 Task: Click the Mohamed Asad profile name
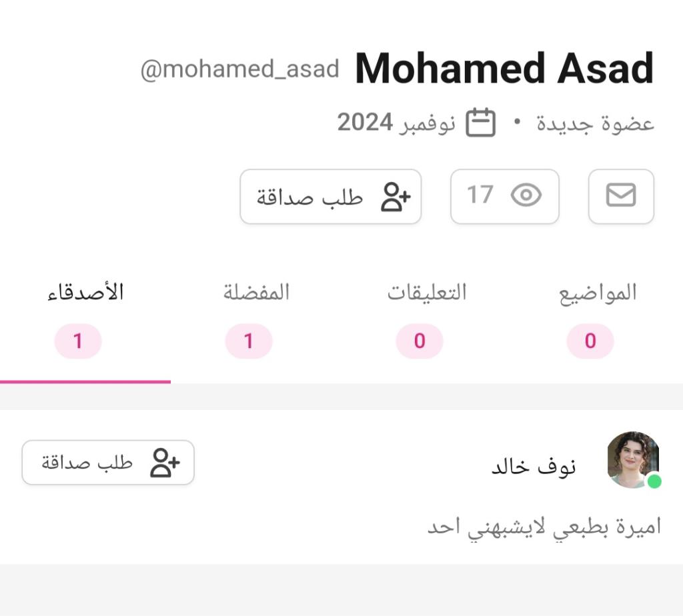pos(504,68)
